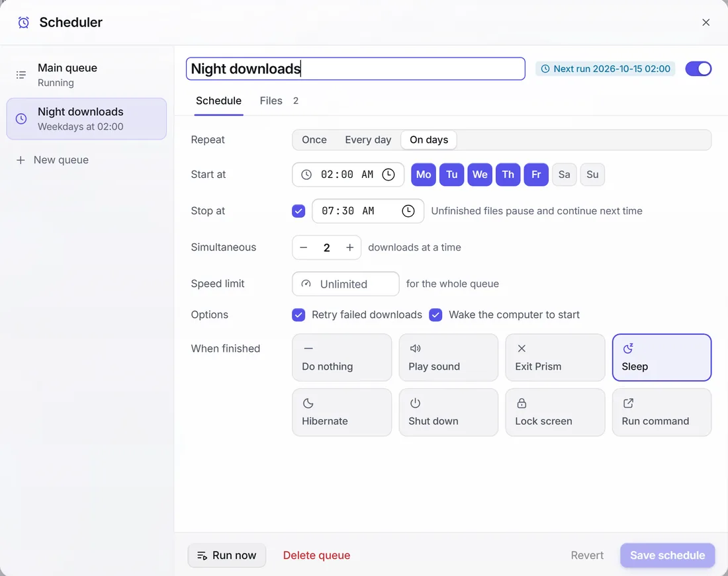Choose Exit Prism when finished
Image resolution: width=728 pixels, height=576 pixels.
(x=555, y=358)
